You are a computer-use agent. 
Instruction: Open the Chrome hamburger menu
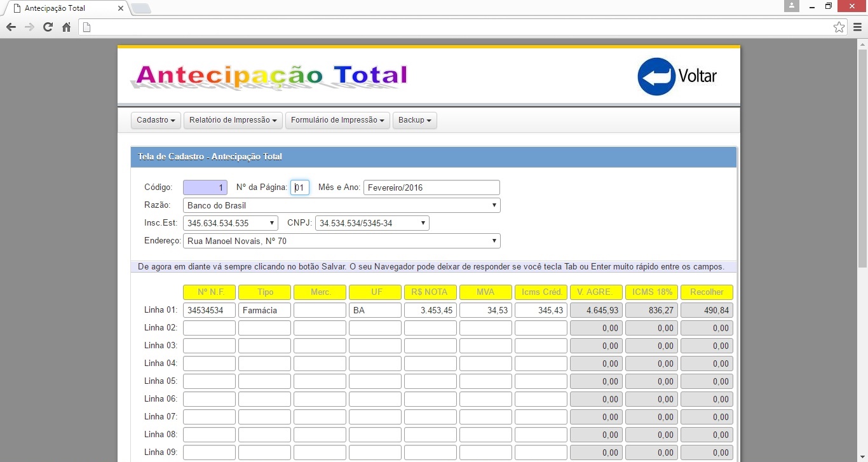pos(857,27)
